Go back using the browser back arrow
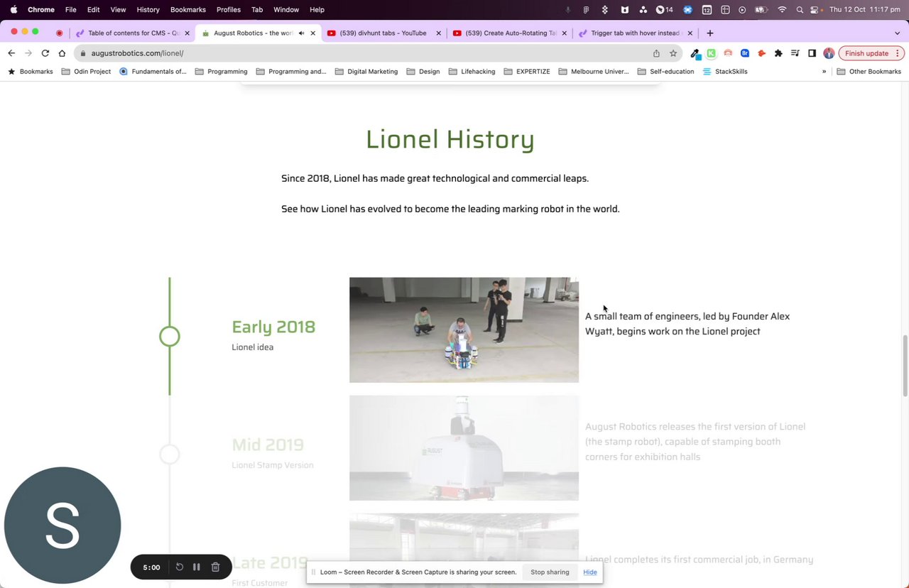 (11, 53)
